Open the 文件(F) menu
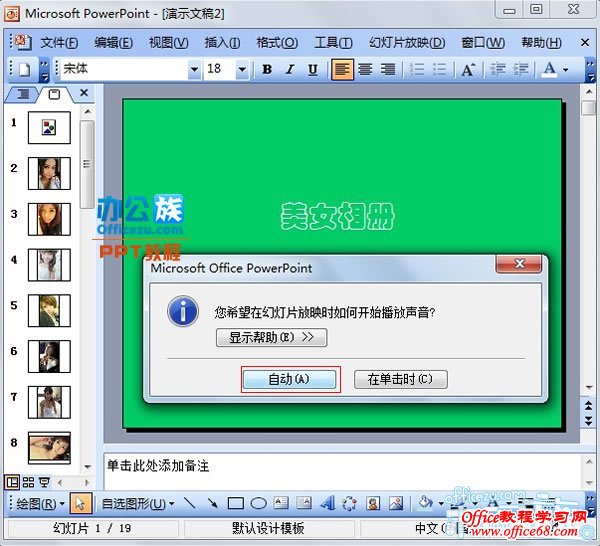600x546 pixels. click(x=59, y=42)
